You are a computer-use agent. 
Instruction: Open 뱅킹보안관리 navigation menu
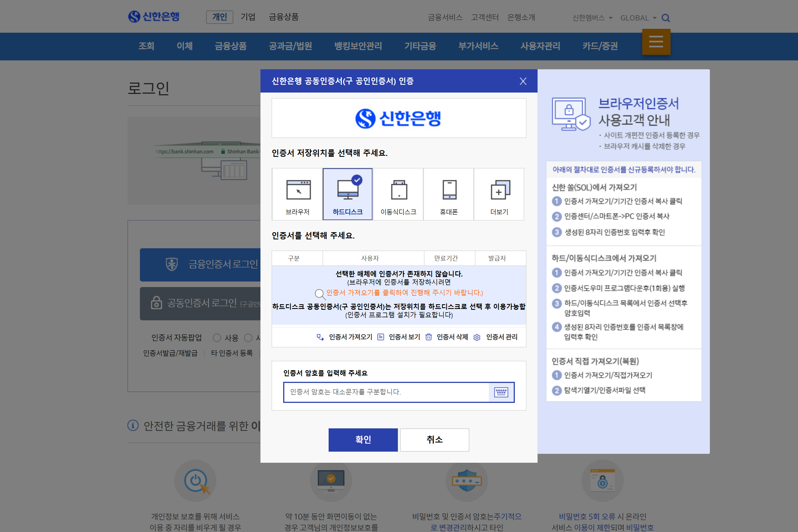(358, 46)
